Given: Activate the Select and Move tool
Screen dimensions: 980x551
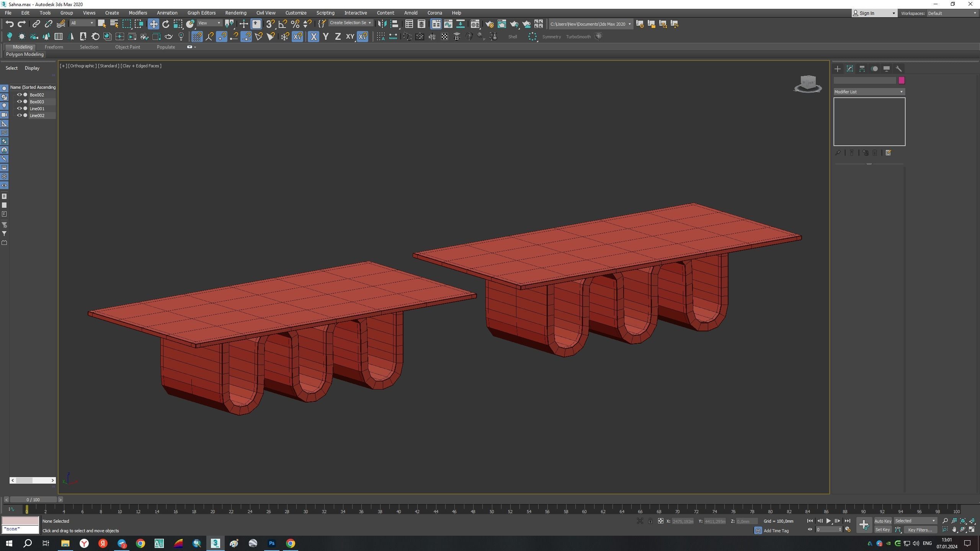Looking at the screenshot, I should (153, 24).
